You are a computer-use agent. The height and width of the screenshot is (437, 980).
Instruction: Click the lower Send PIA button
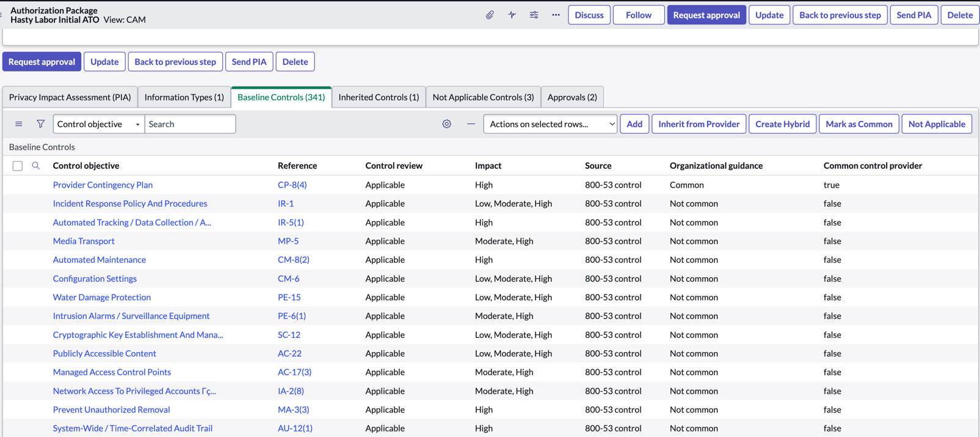pyautogui.click(x=249, y=62)
